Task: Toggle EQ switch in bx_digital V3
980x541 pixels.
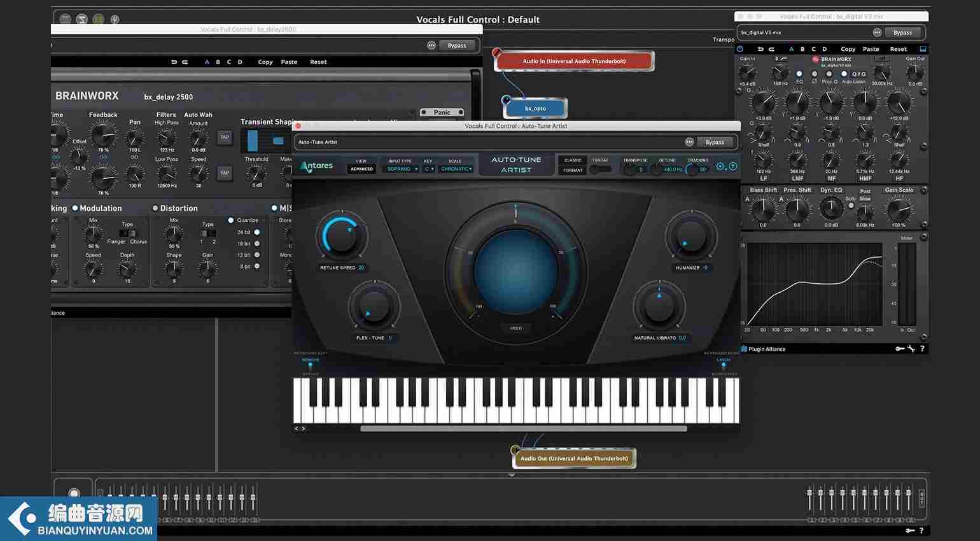Action: point(799,74)
